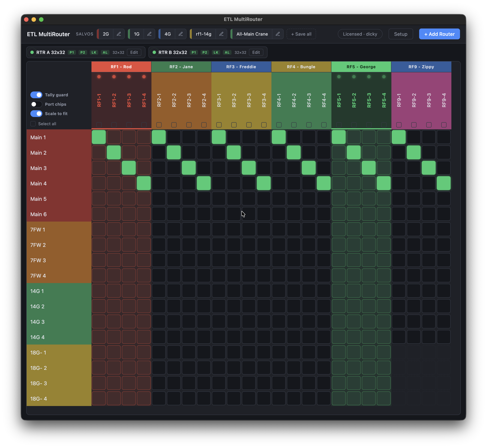Screen dimensions: 487x448
Task: Click the Licensed dicky badge
Action: (360, 34)
